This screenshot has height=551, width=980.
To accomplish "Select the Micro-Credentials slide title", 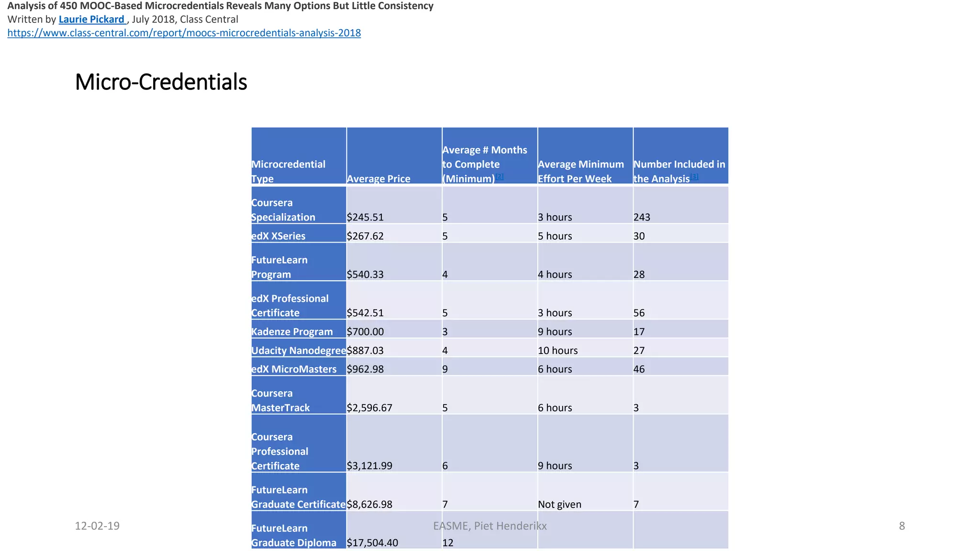I will 161,82.
